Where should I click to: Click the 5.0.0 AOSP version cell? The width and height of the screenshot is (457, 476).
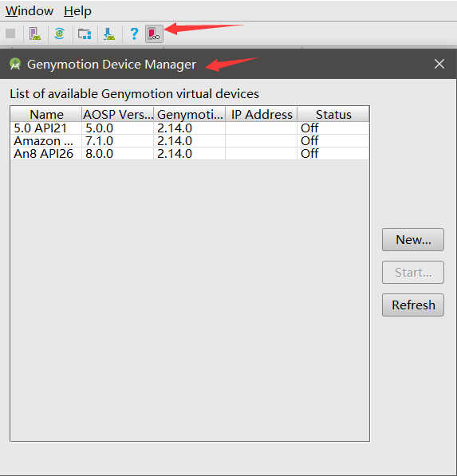(x=118, y=128)
